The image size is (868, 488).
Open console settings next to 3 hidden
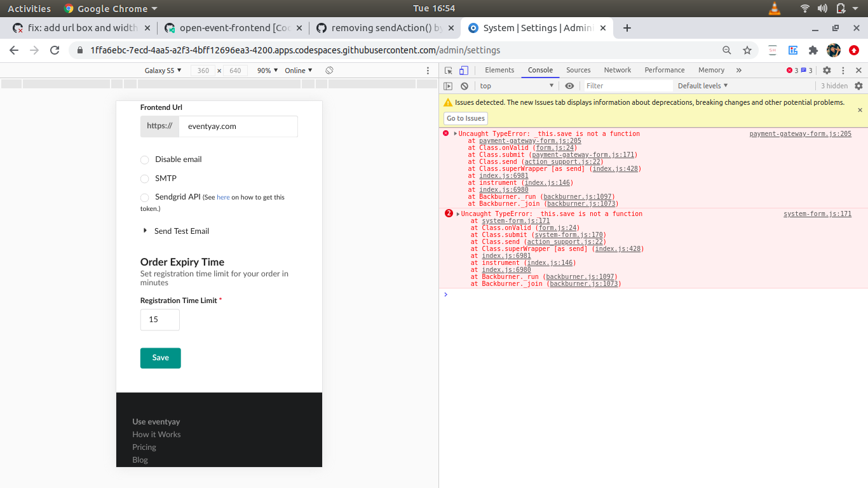859,85
